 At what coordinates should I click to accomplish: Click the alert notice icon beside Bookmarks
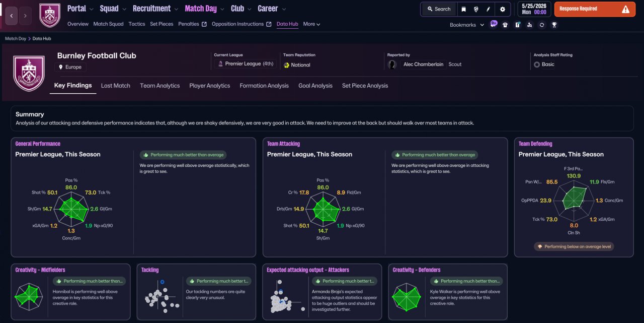[x=517, y=24]
